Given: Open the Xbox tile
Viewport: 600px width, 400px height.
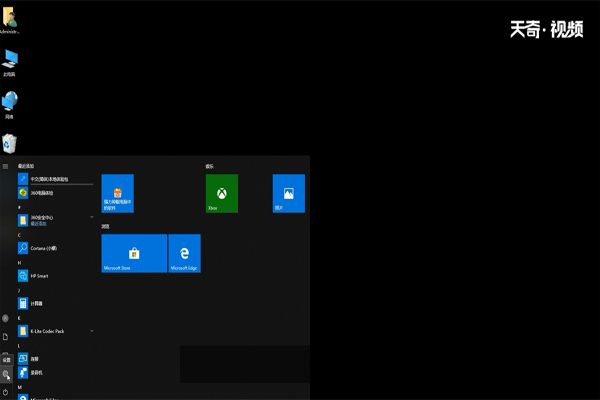Looking at the screenshot, I should coord(222,193).
